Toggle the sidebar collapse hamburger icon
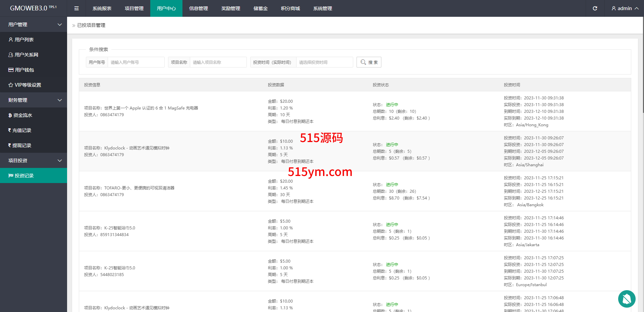The height and width of the screenshot is (312, 644). [x=76, y=8]
